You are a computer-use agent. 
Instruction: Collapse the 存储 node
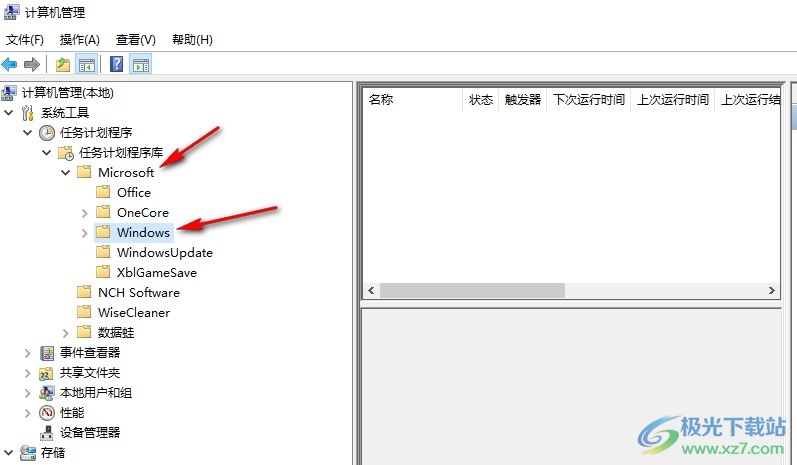[9, 452]
